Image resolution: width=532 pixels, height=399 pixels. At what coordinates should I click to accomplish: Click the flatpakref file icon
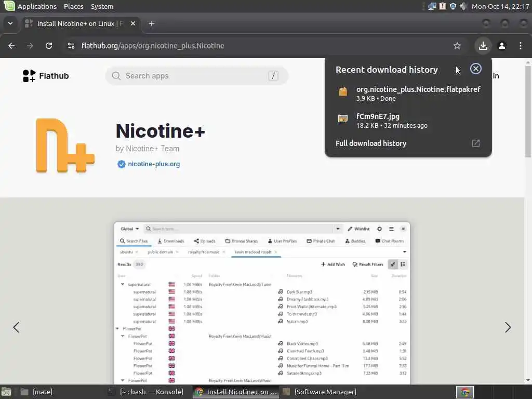(x=343, y=91)
